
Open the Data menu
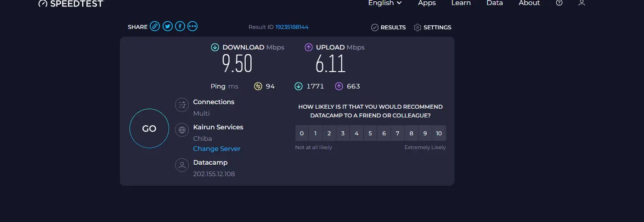[495, 3]
